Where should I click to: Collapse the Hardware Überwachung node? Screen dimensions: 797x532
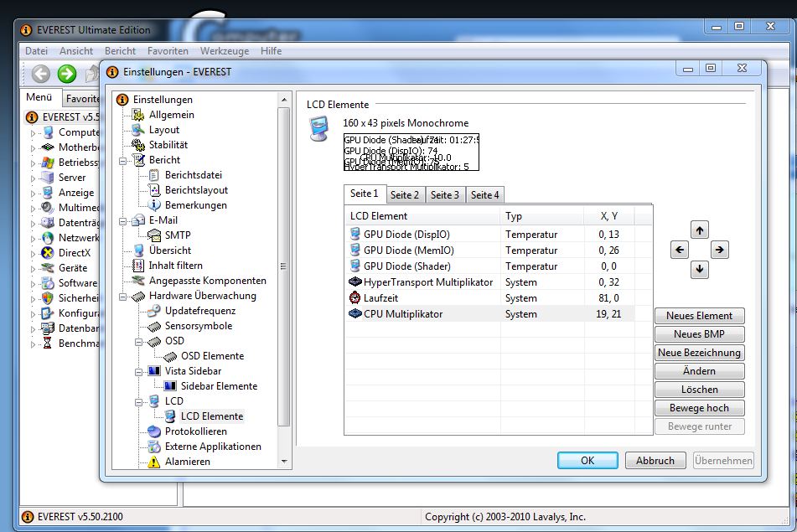pyautogui.click(x=122, y=297)
